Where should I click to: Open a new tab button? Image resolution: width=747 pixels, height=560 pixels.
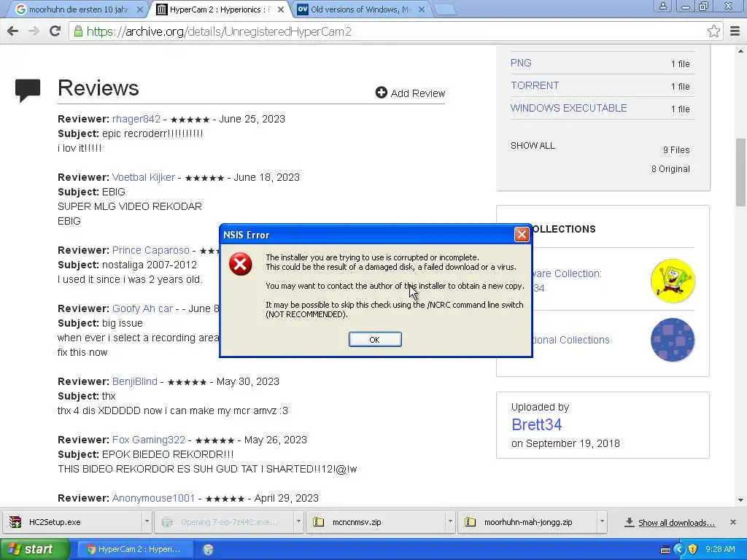click(x=446, y=9)
